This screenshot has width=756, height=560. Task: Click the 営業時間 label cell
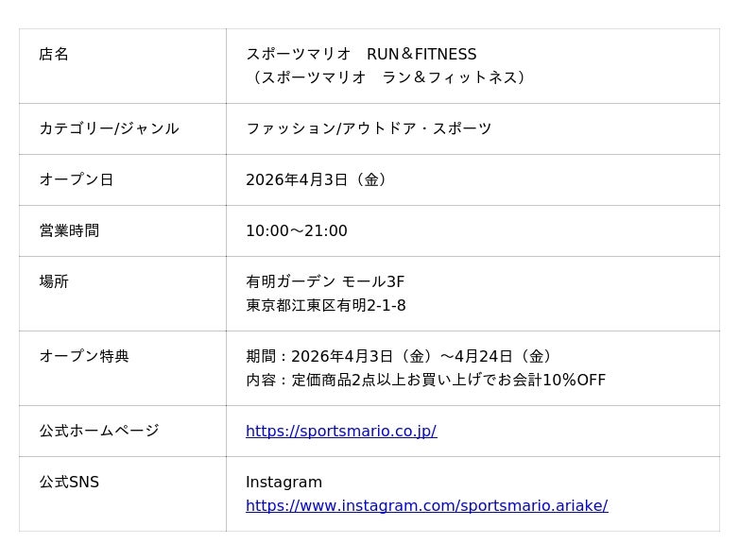(x=69, y=230)
